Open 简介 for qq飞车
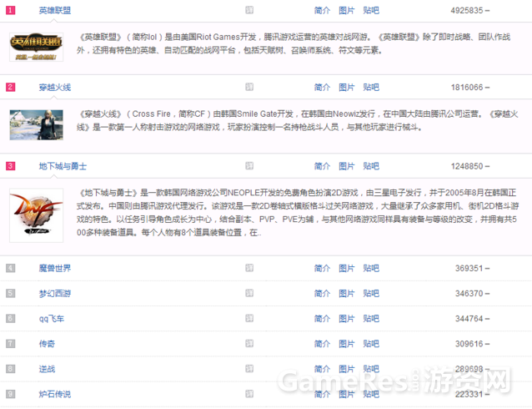 tap(322, 318)
